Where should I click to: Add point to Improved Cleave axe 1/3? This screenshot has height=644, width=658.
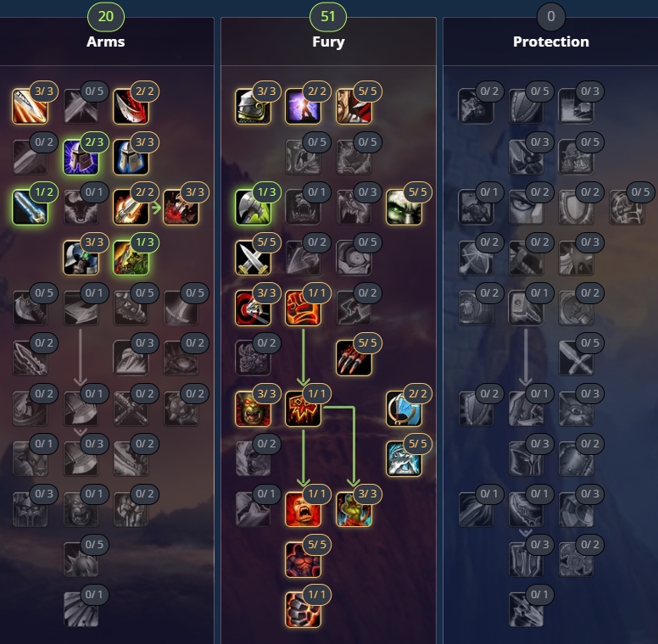253,207
